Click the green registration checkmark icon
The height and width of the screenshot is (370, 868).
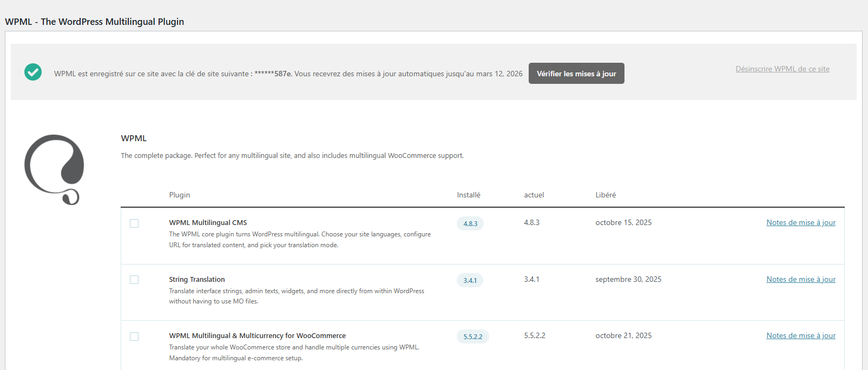[33, 72]
